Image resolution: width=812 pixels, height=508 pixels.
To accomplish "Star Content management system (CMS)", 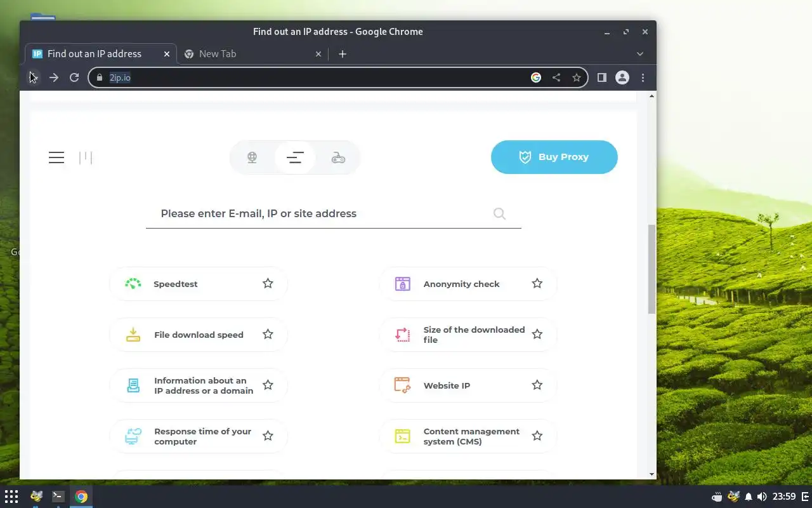I will point(537,436).
